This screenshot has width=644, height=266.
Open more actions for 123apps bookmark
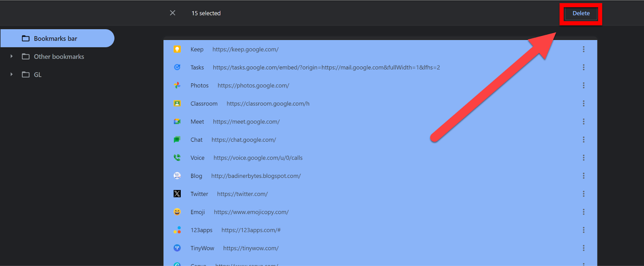pos(584,230)
